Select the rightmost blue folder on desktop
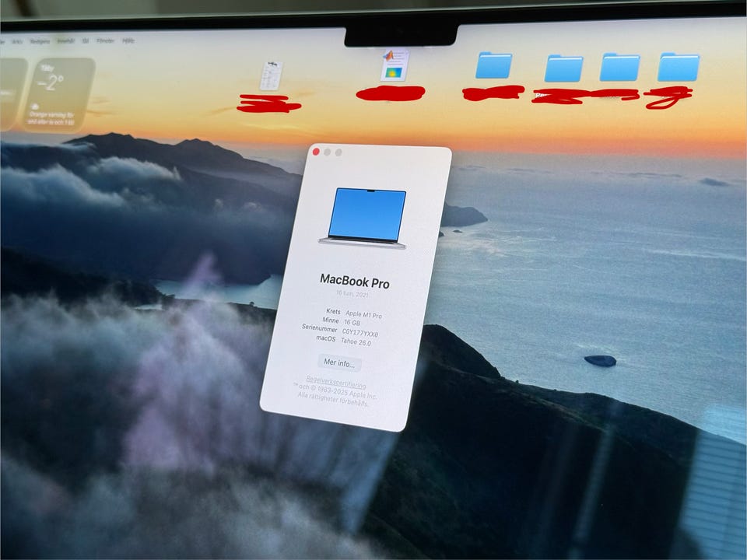Image resolution: width=747 pixels, height=560 pixels. (x=679, y=67)
